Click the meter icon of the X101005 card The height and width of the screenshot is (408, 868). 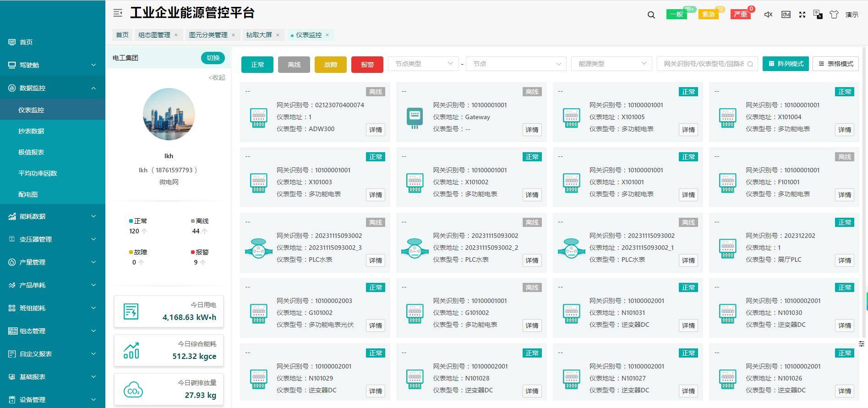(571, 117)
